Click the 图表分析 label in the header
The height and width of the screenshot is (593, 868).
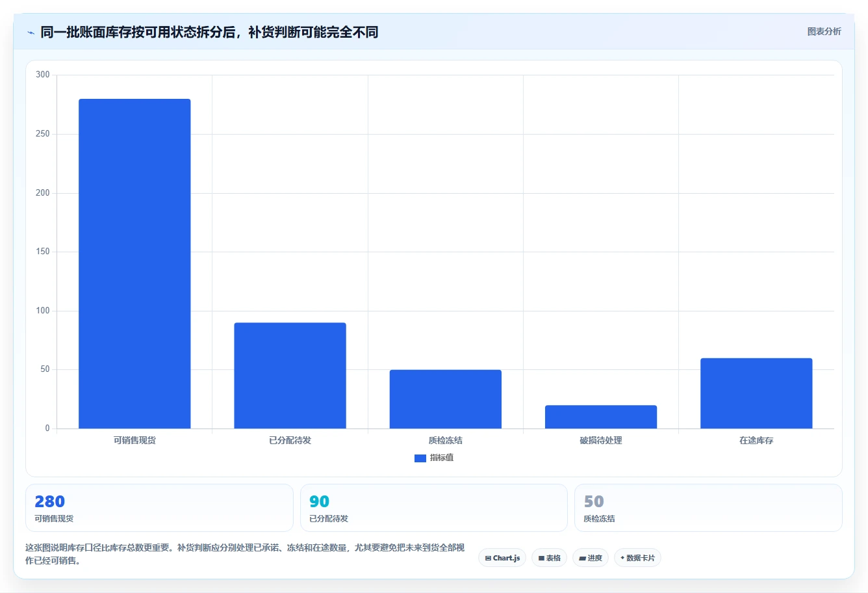click(x=824, y=31)
